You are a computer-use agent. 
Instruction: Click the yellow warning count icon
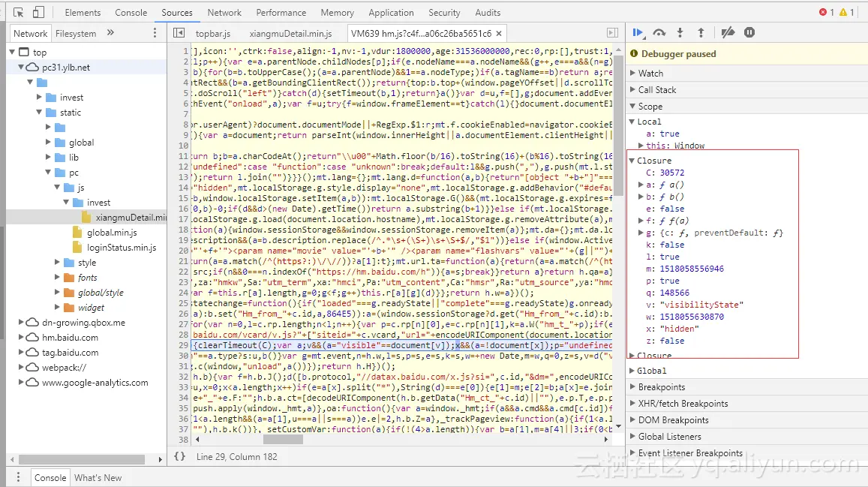842,12
